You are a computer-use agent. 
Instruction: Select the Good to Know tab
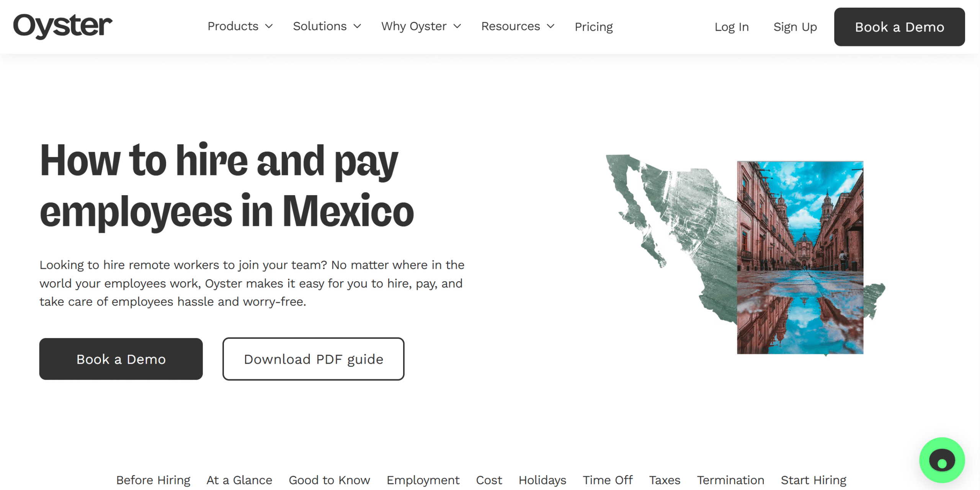coord(329,480)
